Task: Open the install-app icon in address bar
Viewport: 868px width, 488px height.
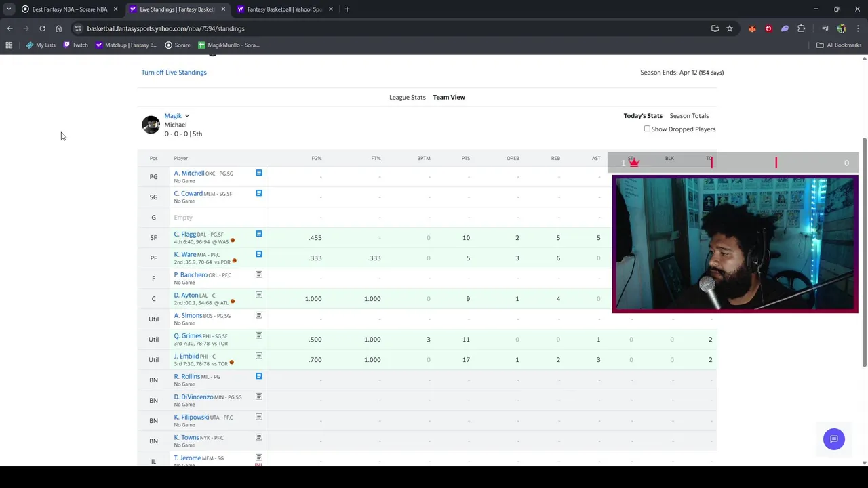Action: [x=715, y=28]
